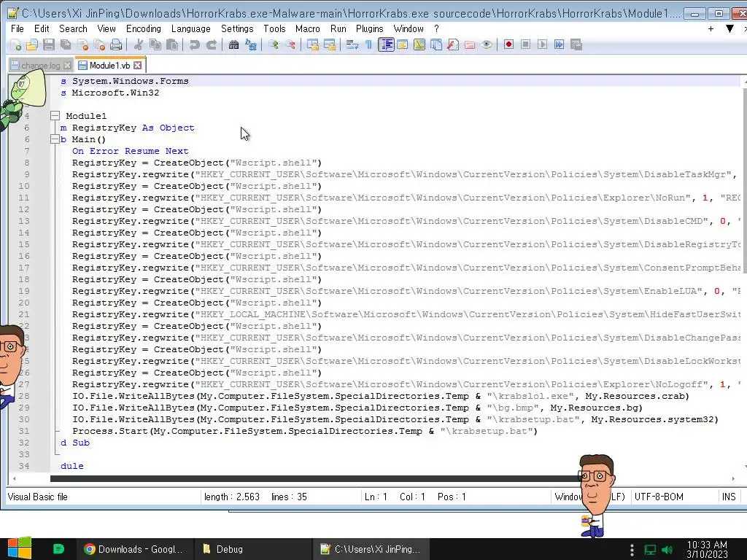Zoom out using the toolbar magnifier
Viewport: 747px width, 560px height.
pyautogui.click(x=290, y=44)
